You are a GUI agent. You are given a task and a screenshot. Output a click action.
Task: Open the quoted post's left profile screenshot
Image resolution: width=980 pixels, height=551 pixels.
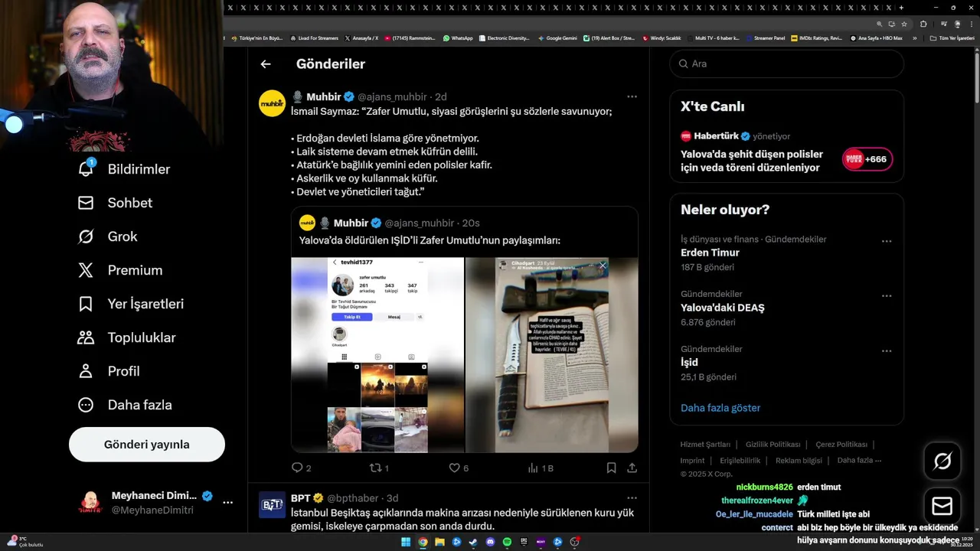377,354
